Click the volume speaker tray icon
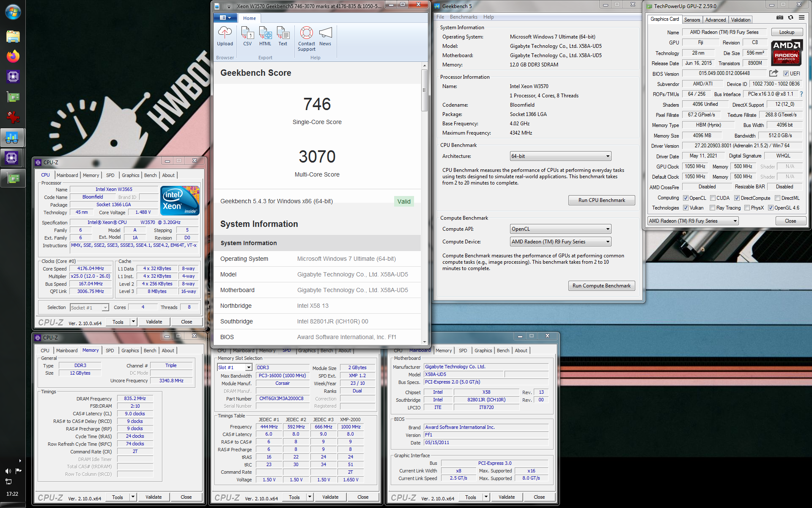Image resolution: width=812 pixels, height=508 pixels. pyautogui.click(x=8, y=471)
